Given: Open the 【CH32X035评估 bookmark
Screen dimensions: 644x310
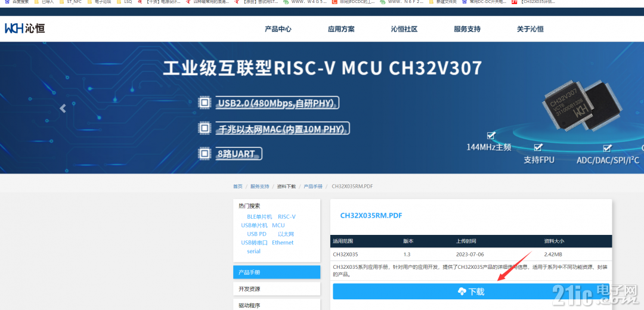Looking at the screenshot, I should [533, 2].
